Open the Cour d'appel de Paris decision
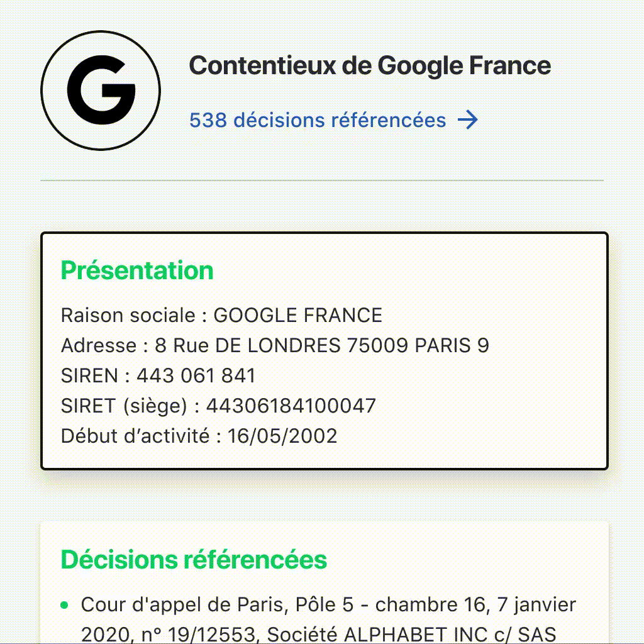 point(328,605)
